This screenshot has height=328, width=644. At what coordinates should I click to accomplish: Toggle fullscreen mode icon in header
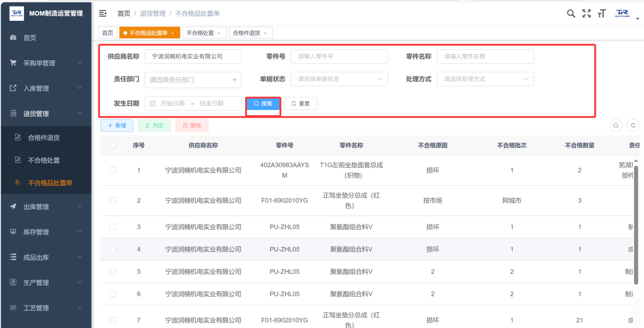click(587, 13)
